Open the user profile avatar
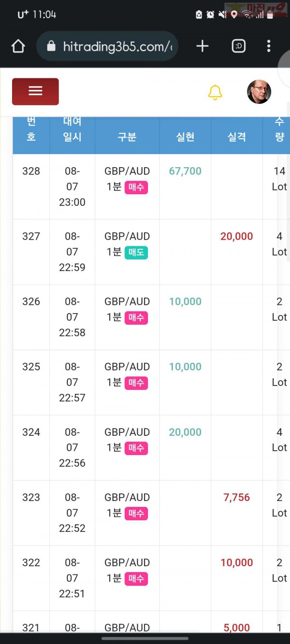This screenshot has width=290, height=644. (x=259, y=92)
